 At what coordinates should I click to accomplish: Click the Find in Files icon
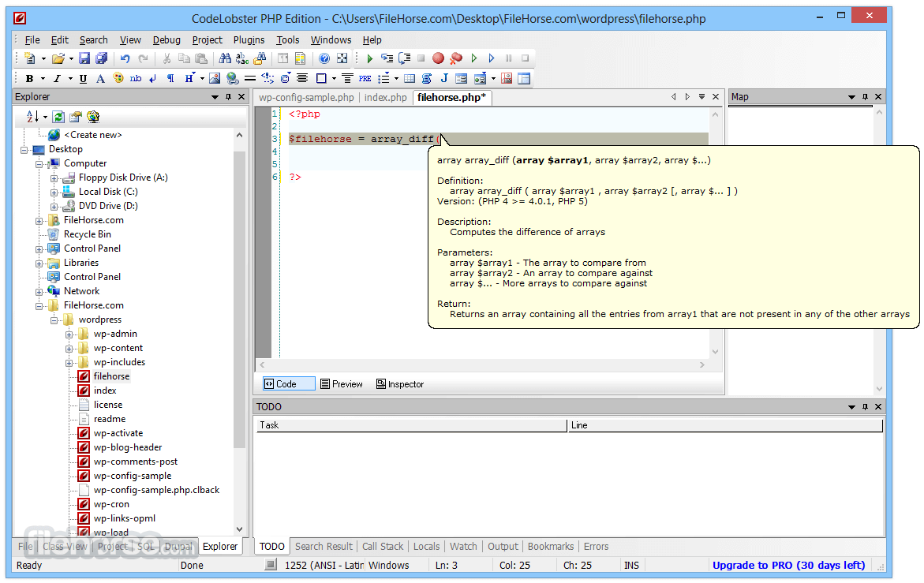click(x=260, y=58)
